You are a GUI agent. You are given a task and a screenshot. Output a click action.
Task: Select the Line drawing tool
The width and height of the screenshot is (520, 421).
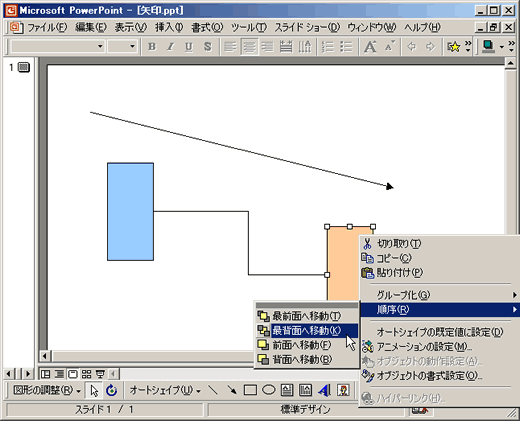(x=213, y=390)
